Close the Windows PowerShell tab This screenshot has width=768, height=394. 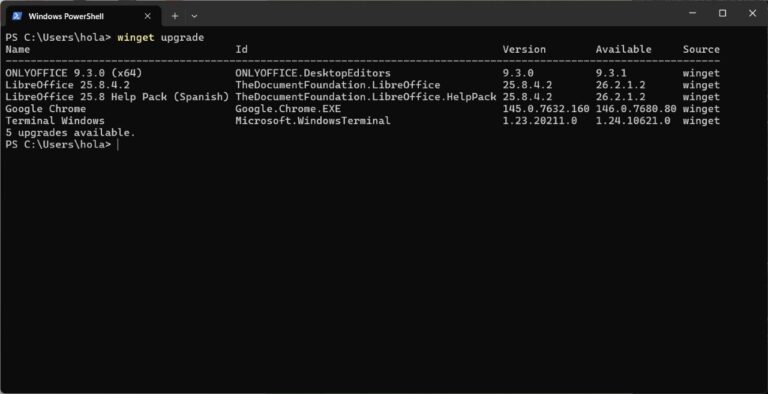(x=147, y=16)
